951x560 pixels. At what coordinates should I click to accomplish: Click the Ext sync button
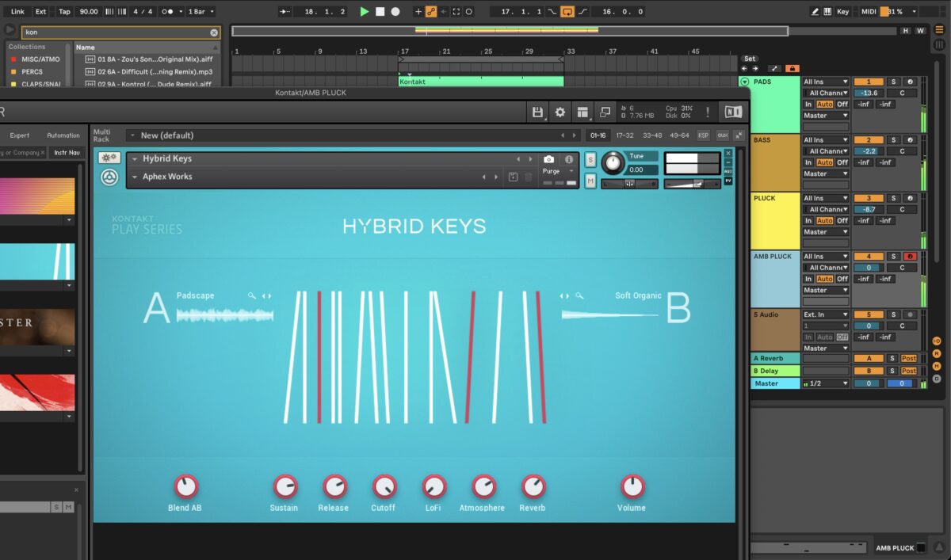click(40, 11)
